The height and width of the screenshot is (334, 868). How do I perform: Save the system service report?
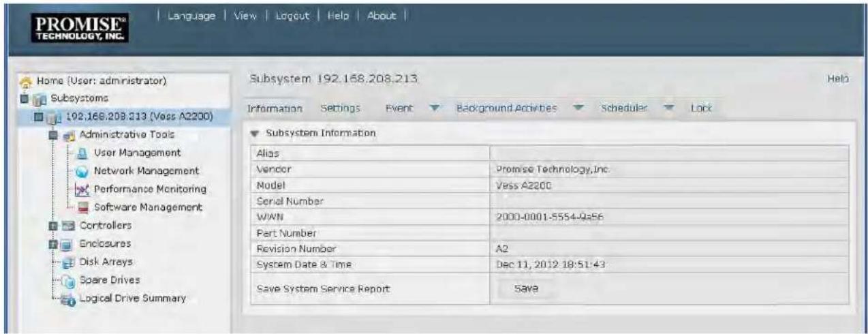pyautogui.click(x=526, y=288)
